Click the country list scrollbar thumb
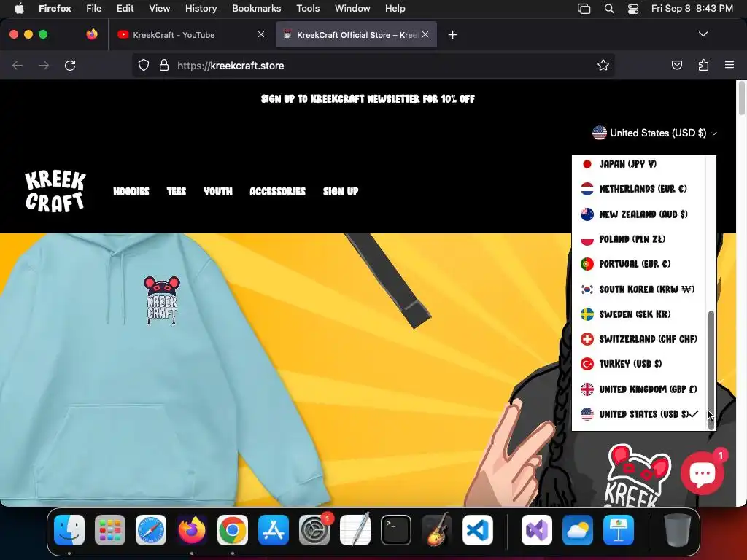Viewport: 747px width, 560px height. (711, 370)
